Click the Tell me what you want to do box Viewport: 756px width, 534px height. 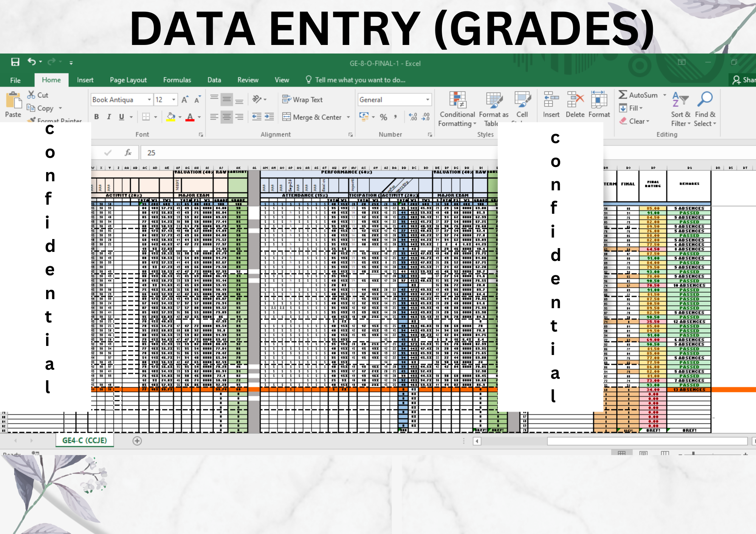click(x=360, y=80)
